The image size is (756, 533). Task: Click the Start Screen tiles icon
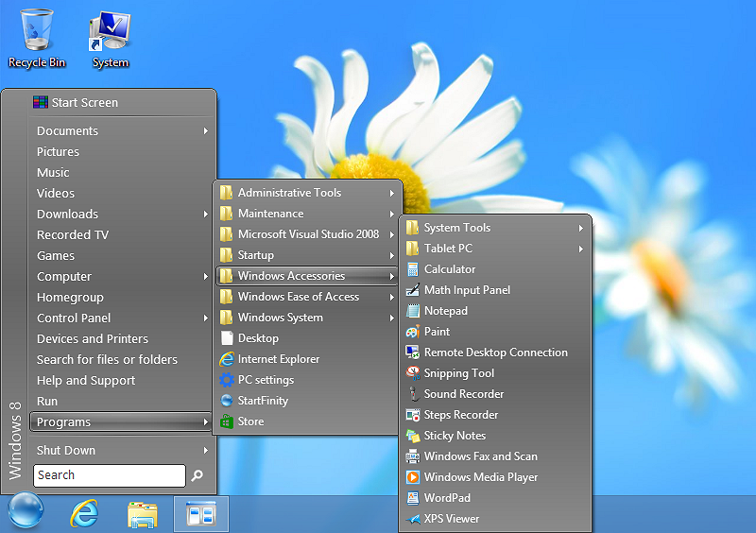click(41, 102)
